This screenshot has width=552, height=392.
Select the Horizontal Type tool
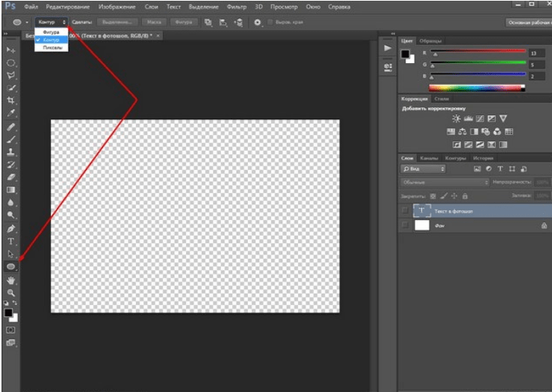[11, 241]
